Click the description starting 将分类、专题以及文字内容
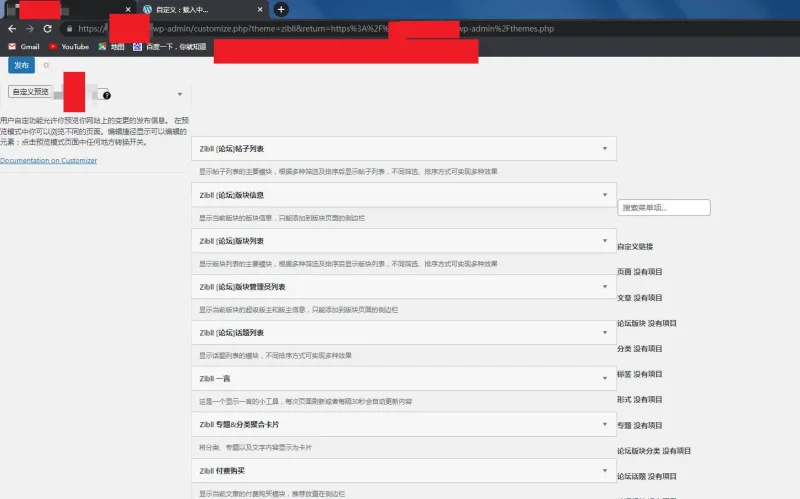 coord(255,447)
